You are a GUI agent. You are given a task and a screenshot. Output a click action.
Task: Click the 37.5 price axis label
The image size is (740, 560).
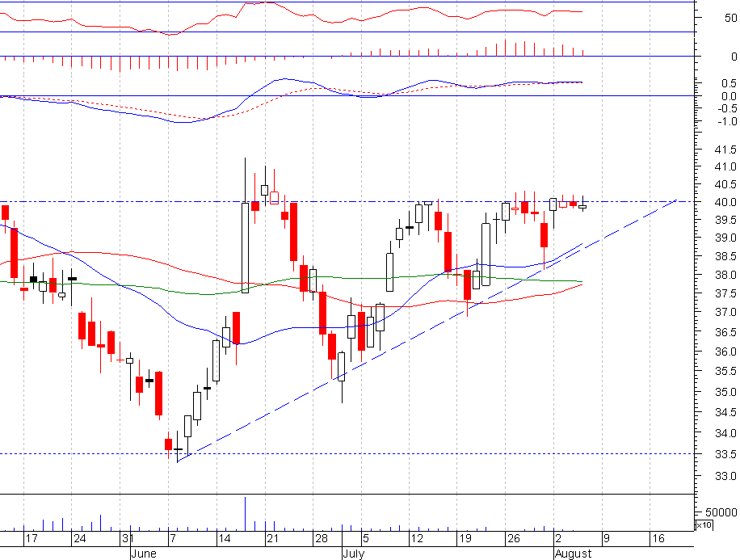[x=725, y=293]
